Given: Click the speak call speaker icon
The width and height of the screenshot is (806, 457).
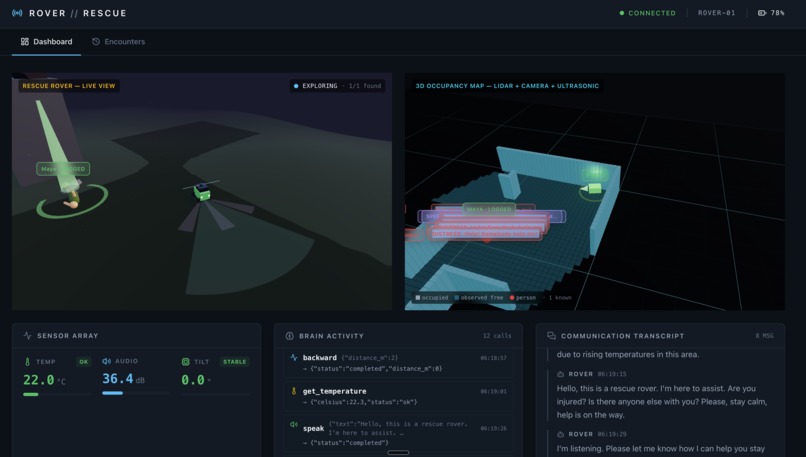Looking at the screenshot, I should (294, 425).
